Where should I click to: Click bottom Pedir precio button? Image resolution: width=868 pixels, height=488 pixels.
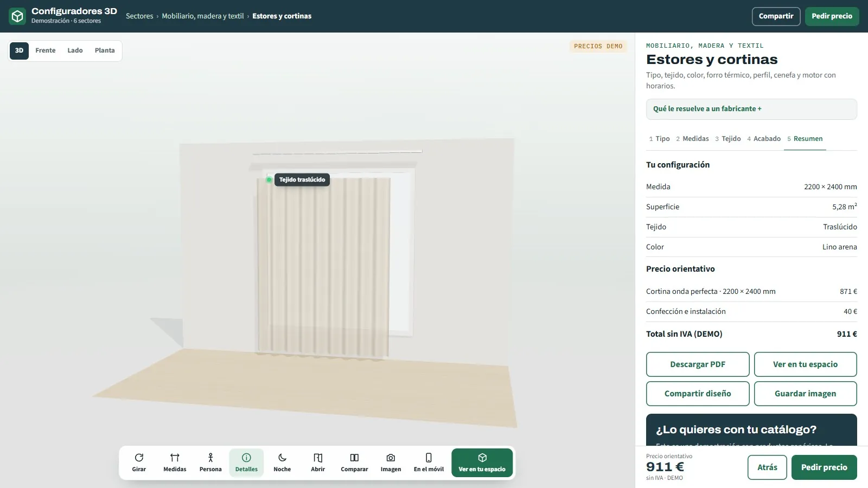point(824,467)
